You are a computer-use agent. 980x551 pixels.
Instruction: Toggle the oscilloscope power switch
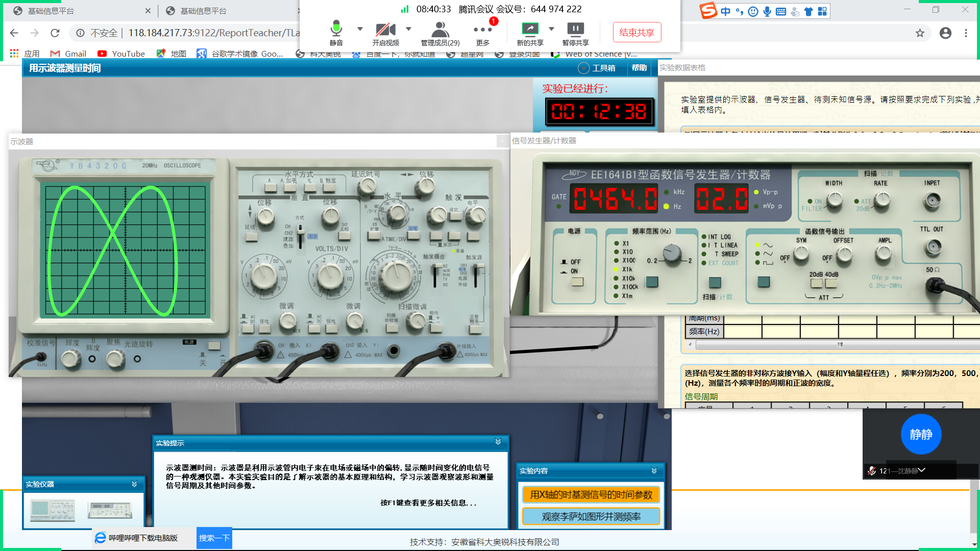[214, 346]
